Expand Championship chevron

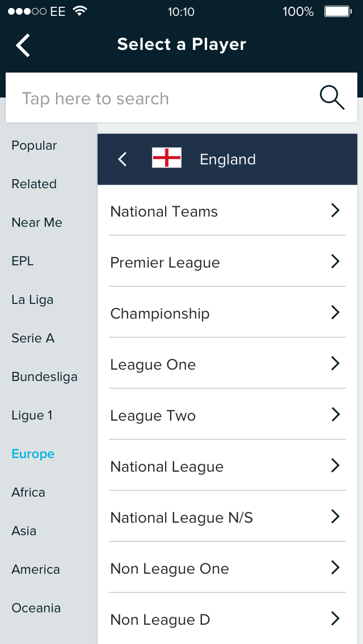pos(335,313)
